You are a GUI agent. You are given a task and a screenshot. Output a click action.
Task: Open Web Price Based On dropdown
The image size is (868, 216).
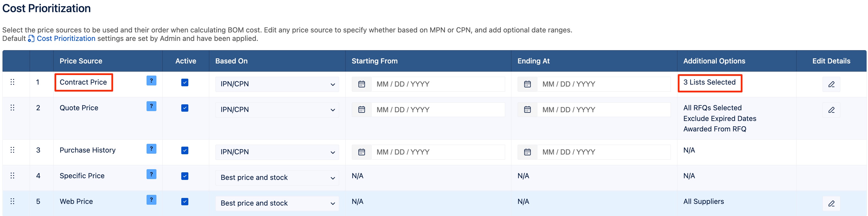pos(277,203)
